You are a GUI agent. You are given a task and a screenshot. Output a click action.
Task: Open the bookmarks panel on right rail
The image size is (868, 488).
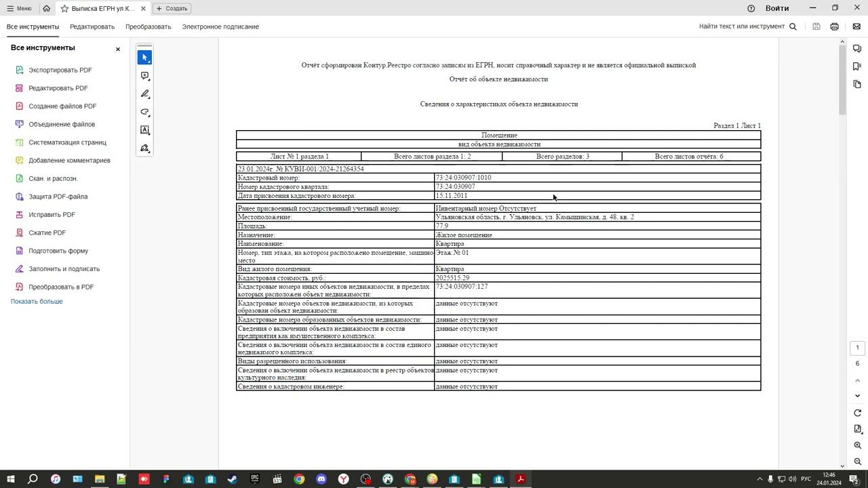(857, 66)
